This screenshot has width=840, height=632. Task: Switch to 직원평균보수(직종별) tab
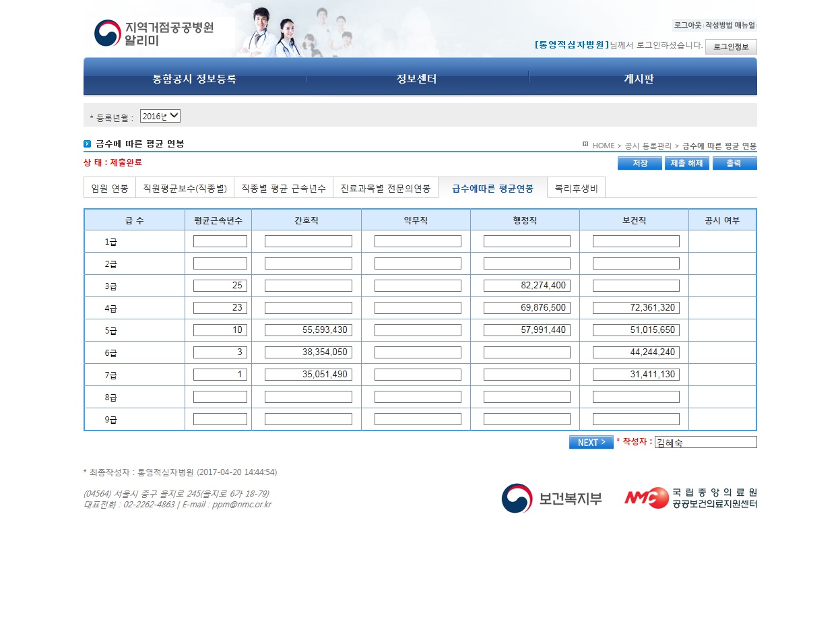185,188
